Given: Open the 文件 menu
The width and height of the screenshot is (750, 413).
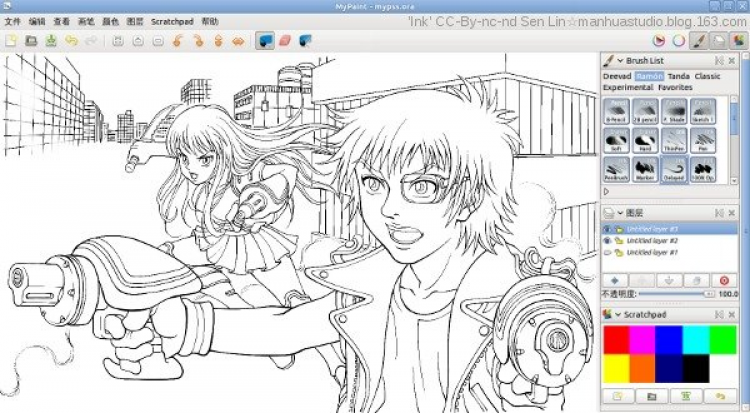Looking at the screenshot, I should 12,22.
